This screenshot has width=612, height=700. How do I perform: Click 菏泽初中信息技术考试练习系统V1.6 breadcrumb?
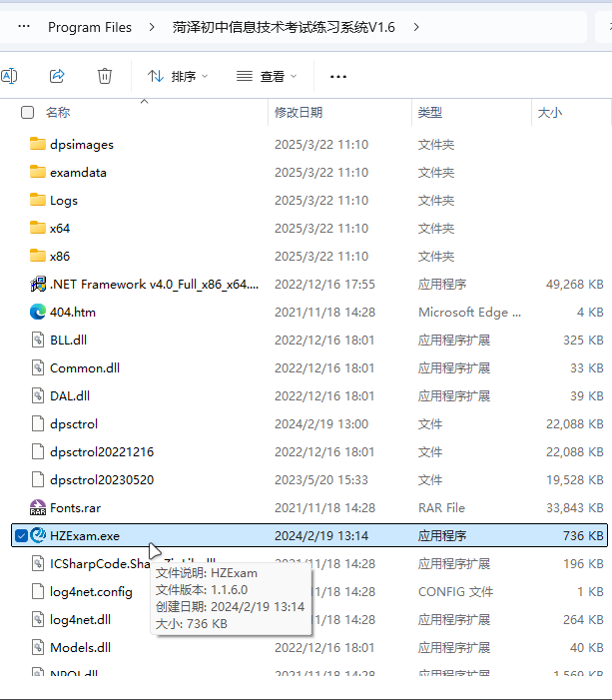coord(284,27)
